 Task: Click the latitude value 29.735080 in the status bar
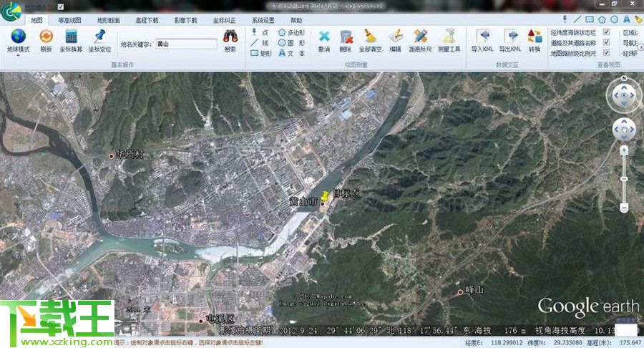(567, 342)
